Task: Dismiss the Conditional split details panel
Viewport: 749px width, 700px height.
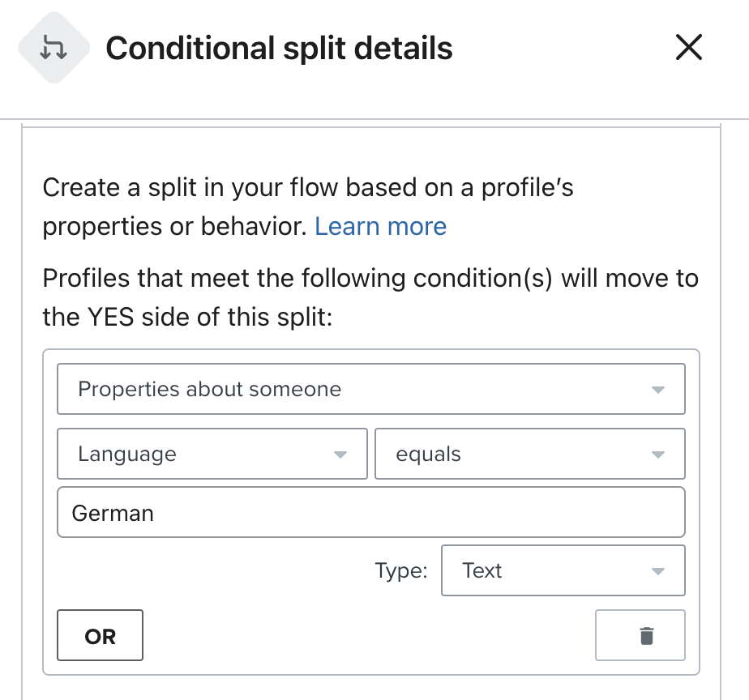Action: click(x=688, y=48)
